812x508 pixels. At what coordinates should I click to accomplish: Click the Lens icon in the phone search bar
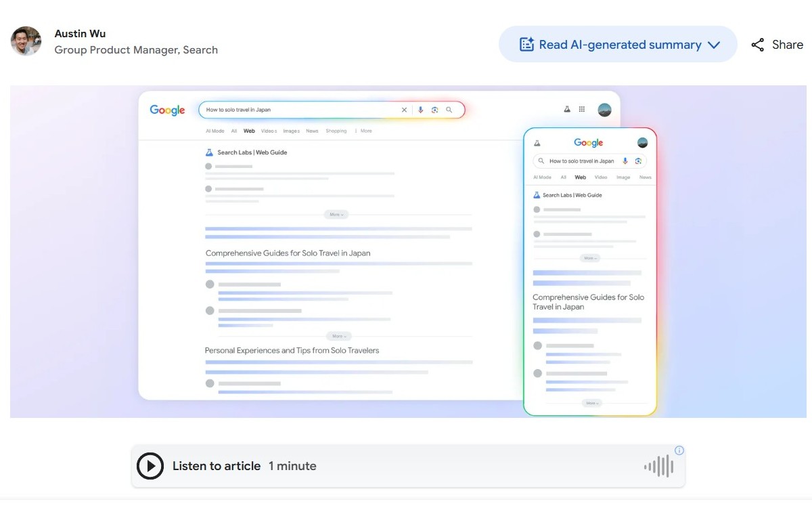638,161
